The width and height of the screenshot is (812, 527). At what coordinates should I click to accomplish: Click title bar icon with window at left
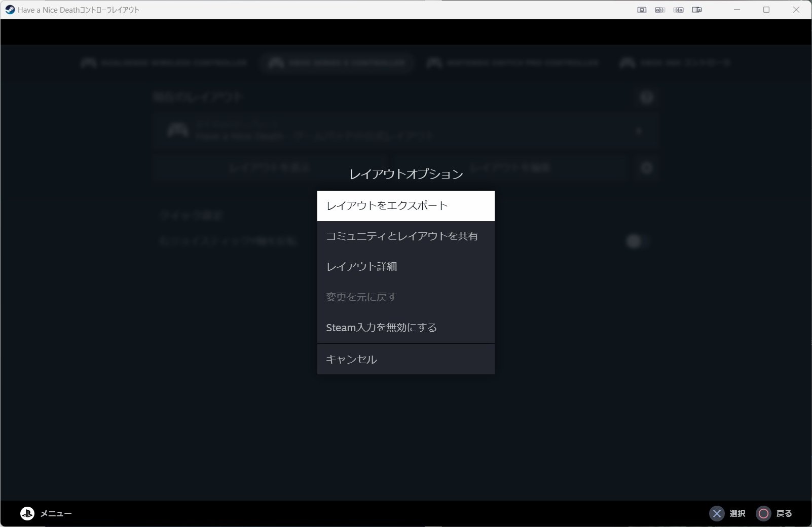coord(660,10)
